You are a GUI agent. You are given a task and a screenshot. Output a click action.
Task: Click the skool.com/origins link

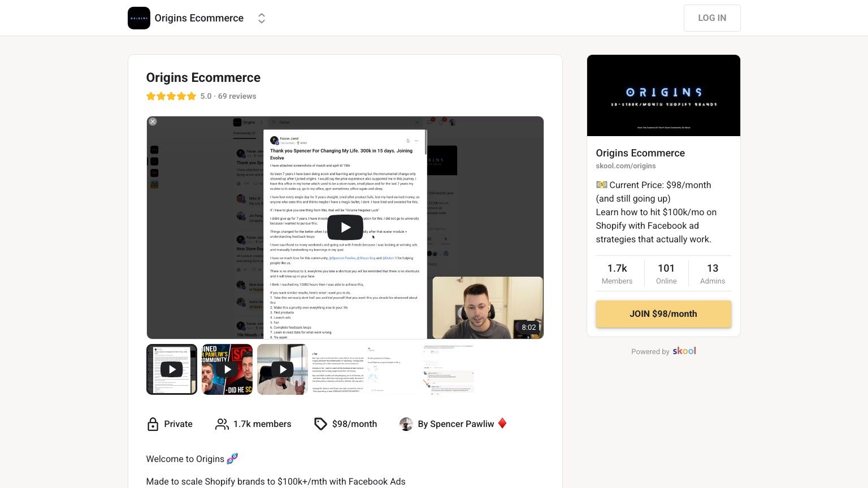626,166
